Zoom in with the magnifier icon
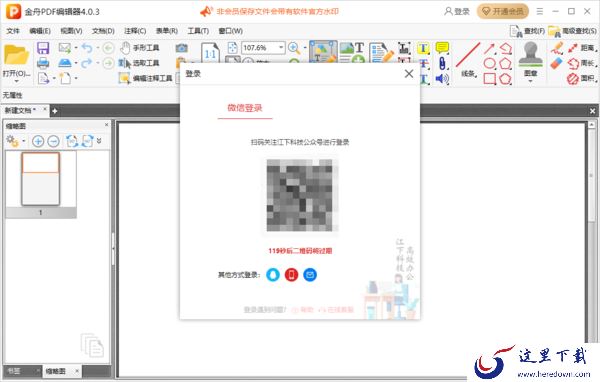The width and height of the screenshot is (600, 382). (294, 48)
